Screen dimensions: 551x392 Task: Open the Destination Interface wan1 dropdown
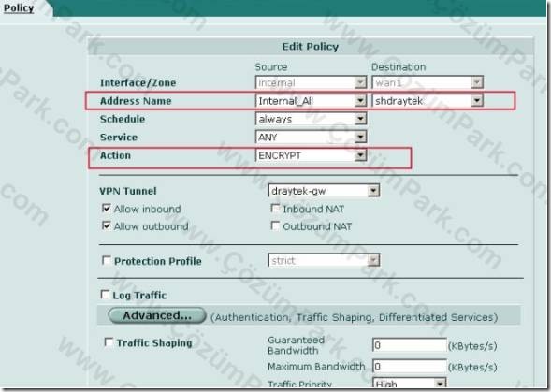pyautogui.click(x=428, y=82)
